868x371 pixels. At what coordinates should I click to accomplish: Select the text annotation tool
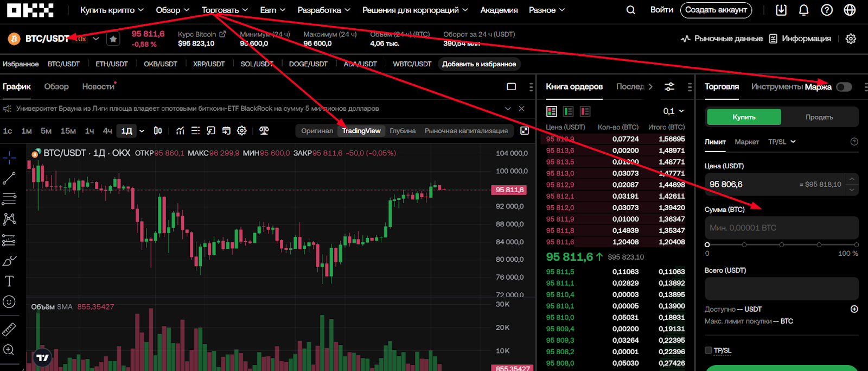9,281
